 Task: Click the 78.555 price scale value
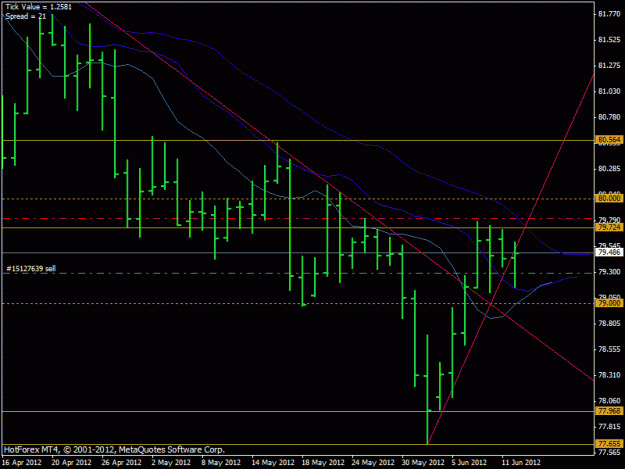click(609, 349)
